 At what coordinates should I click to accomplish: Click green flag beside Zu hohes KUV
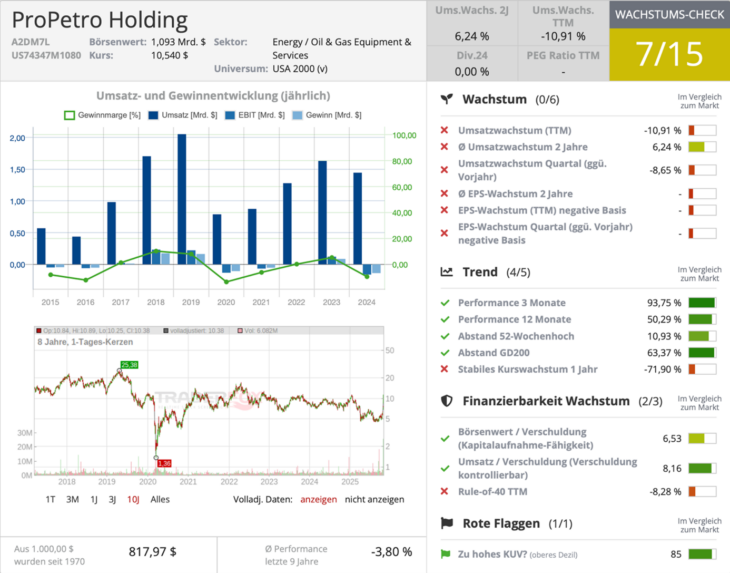[445, 554]
